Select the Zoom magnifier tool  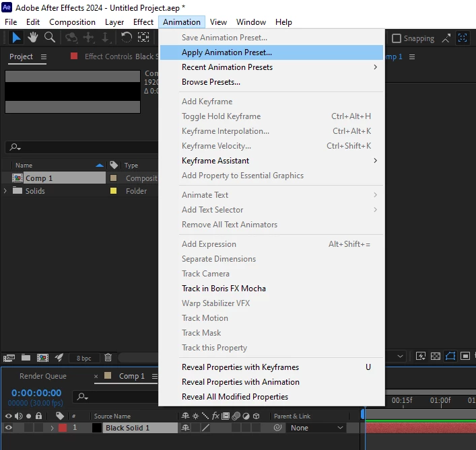[x=49, y=38]
